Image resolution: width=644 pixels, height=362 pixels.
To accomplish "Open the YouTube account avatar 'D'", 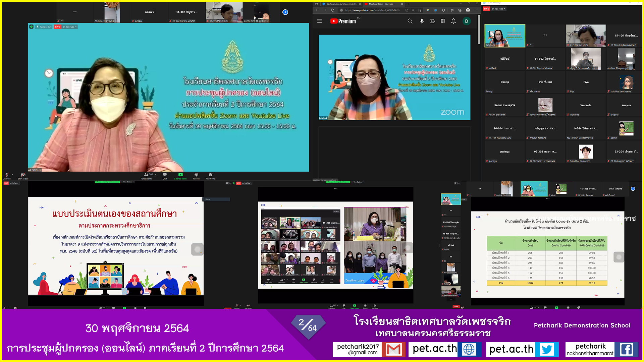I will (466, 21).
